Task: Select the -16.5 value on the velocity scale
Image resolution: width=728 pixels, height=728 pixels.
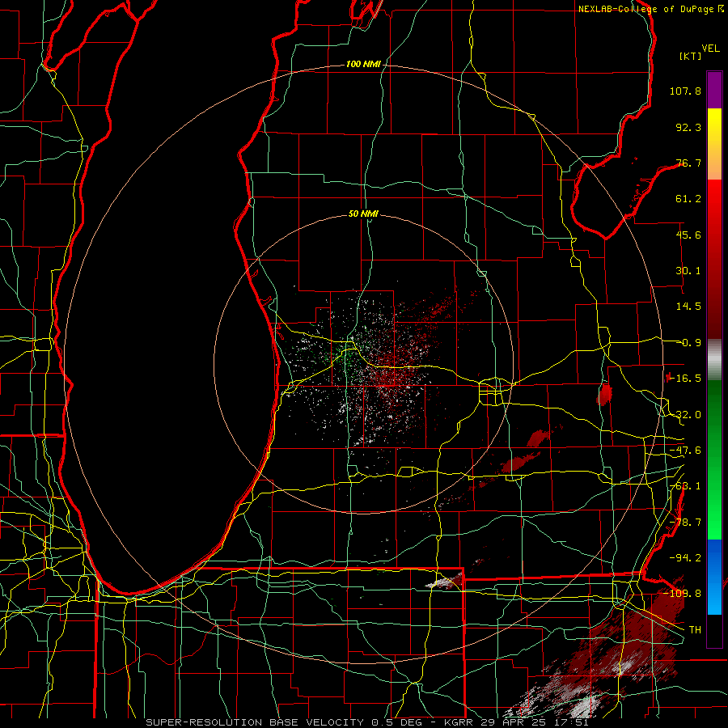Action: (x=685, y=379)
